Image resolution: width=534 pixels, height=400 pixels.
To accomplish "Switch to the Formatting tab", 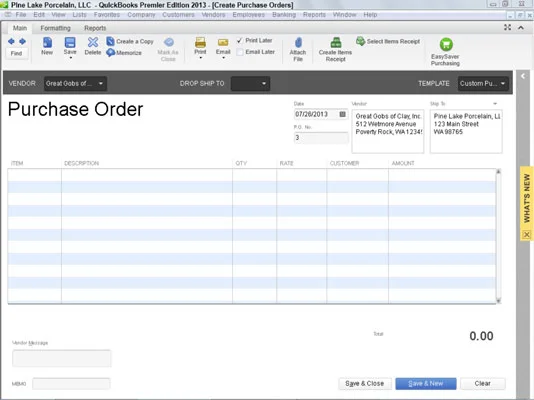I will click(x=56, y=28).
